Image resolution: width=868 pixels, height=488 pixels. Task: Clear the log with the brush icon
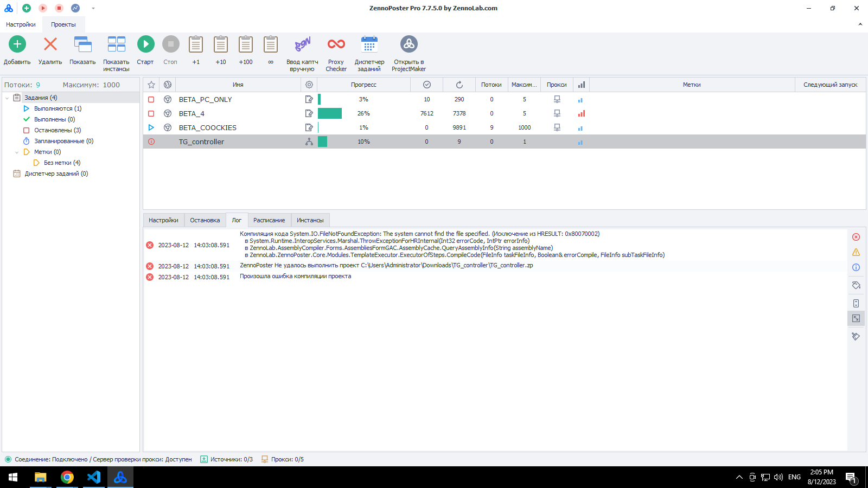[x=856, y=337]
